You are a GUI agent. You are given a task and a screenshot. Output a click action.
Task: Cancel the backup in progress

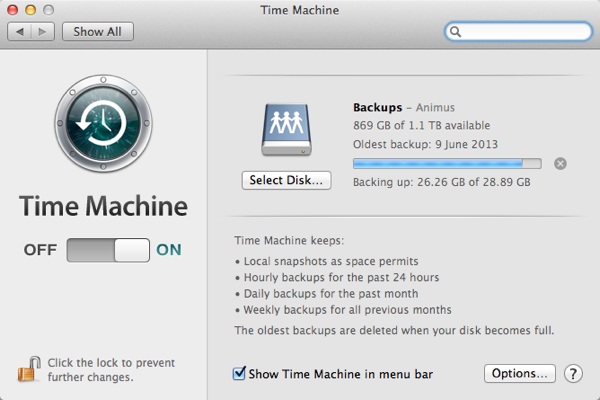pyautogui.click(x=560, y=163)
